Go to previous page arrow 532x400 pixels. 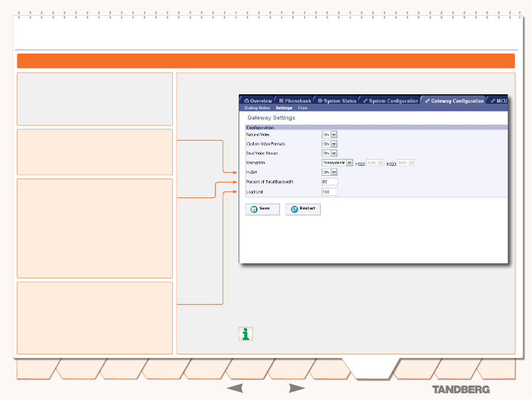(x=235, y=388)
